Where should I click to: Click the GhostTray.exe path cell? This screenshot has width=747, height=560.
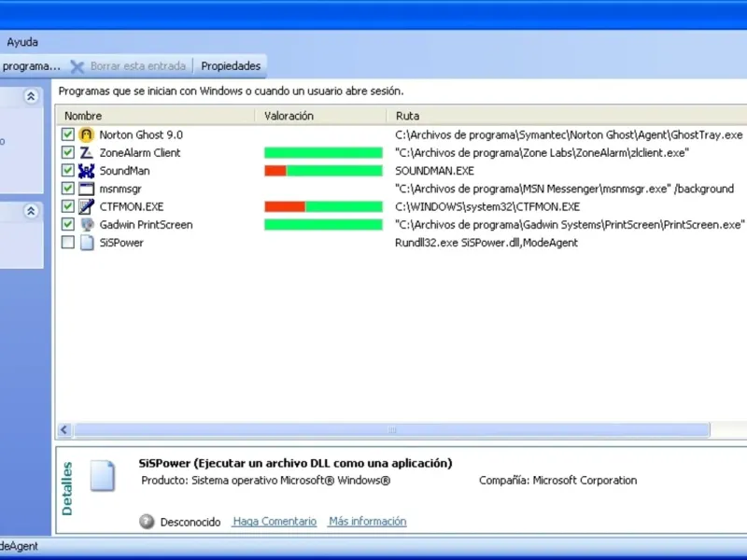[569, 134]
